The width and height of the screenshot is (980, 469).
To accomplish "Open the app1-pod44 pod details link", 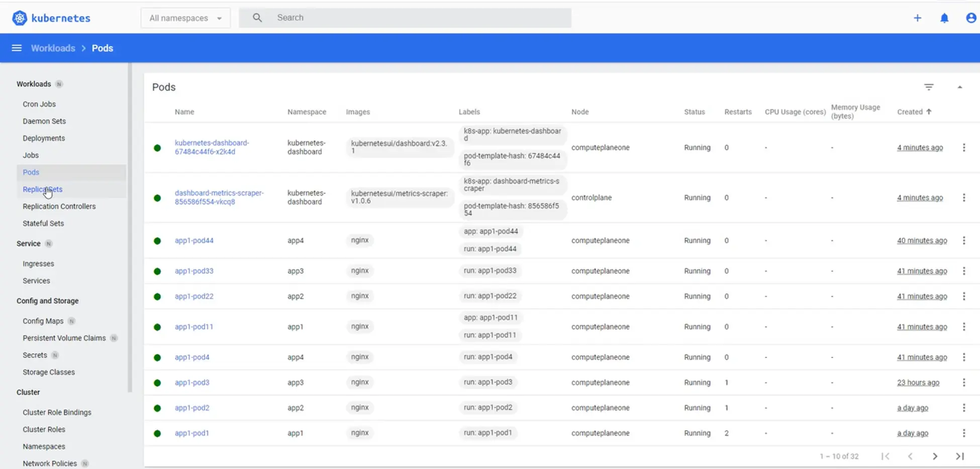I will tap(194, 240).
